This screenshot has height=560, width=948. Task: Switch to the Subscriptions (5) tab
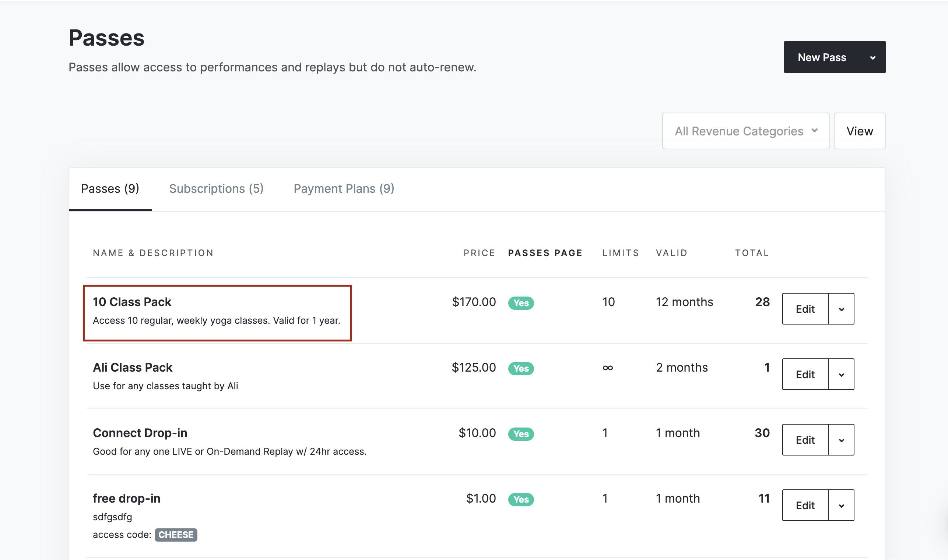click(x=216, y=188)
